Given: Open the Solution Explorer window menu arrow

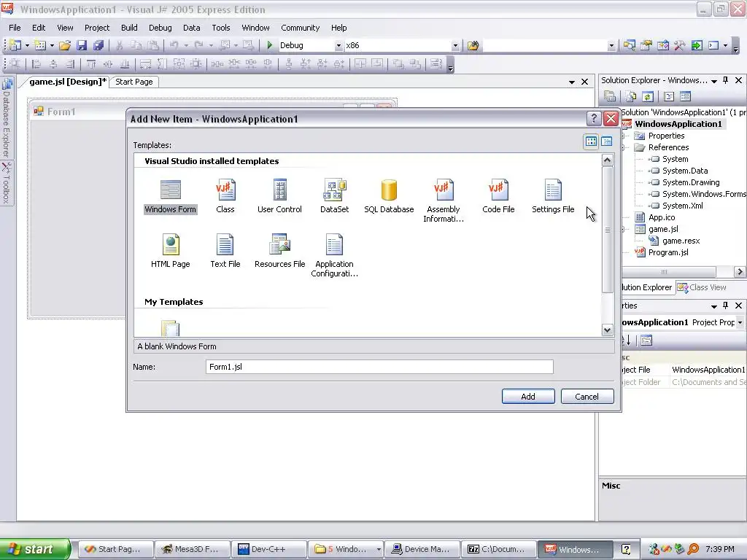Looking at the screenshot, I should click(713, 81).
